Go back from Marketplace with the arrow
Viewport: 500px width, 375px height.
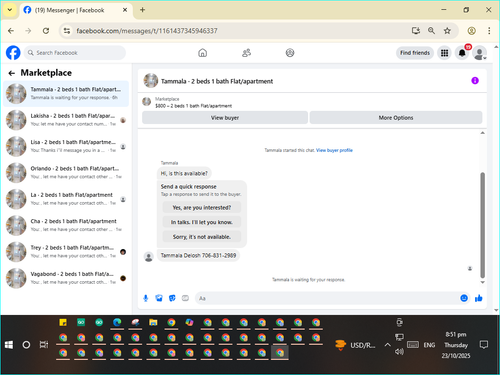click(12, 73)
